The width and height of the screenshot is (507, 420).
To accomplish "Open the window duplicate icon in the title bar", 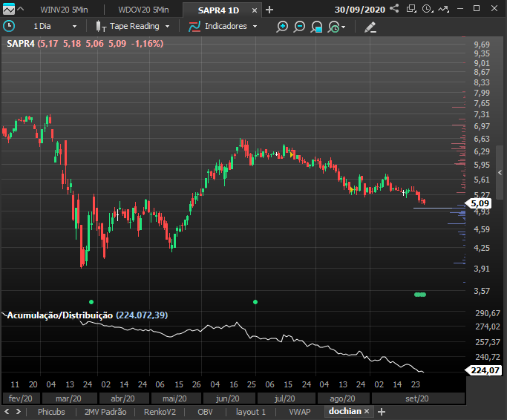I will pos(411,8).
